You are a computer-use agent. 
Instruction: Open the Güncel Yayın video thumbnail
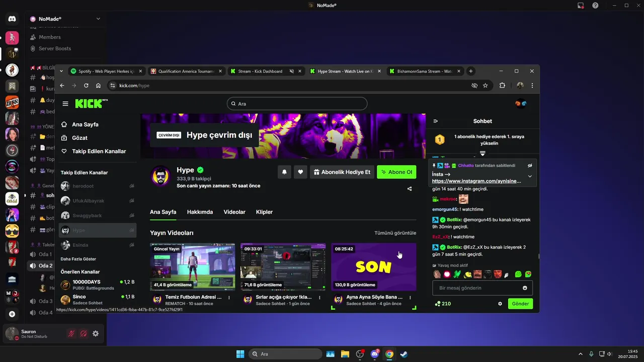tap(192, 267)
